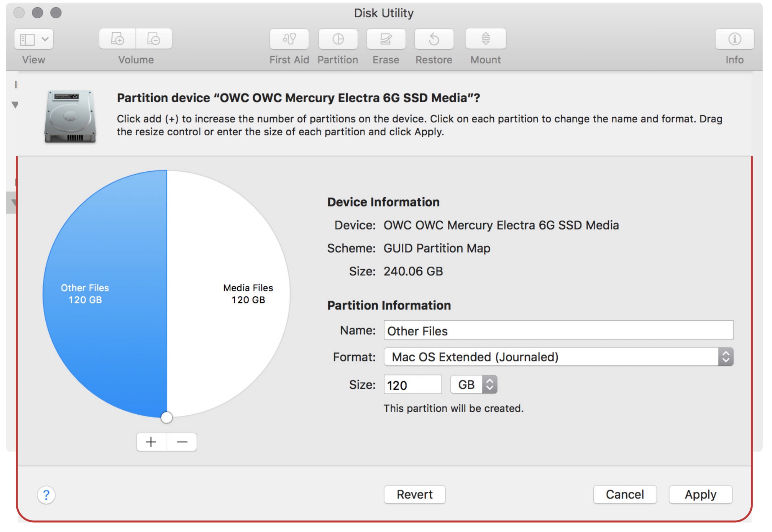This screenshot has width=772, height=532.
Task: Add a partition with plus button
Action: [151, 442]
